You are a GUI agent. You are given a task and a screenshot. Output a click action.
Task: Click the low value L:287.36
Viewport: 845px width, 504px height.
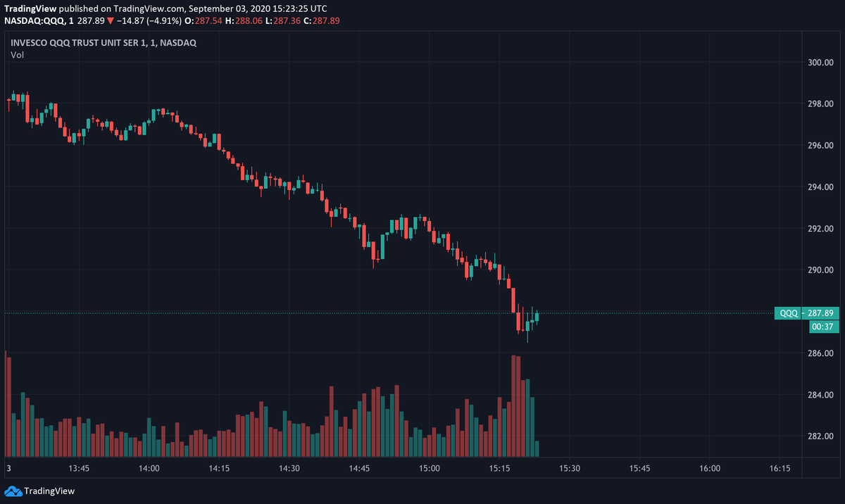point(283,20)
